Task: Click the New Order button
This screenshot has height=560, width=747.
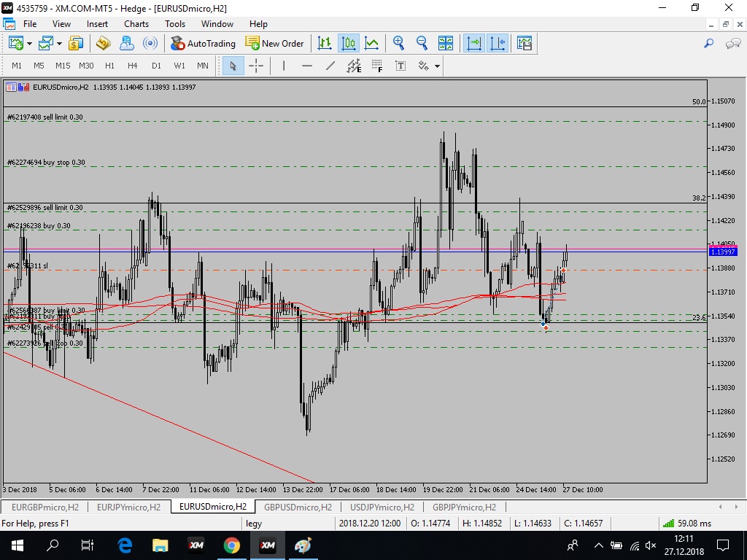Action: (274, 43)
